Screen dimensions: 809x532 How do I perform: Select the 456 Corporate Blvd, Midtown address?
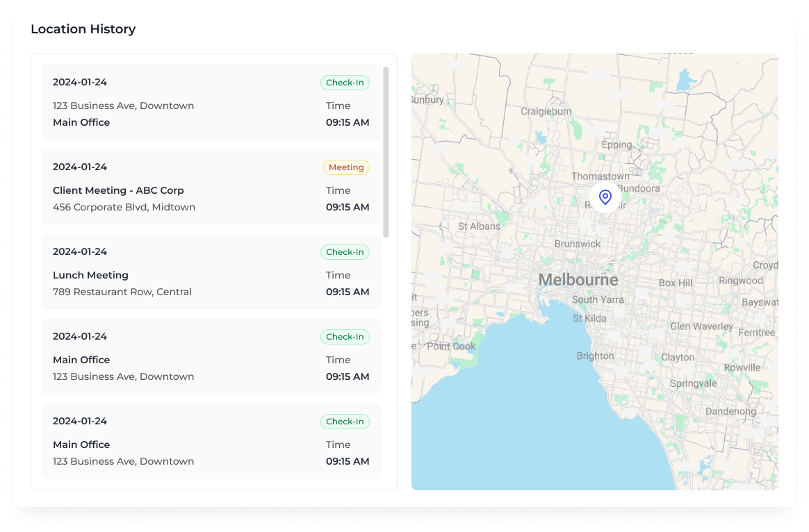click(x=124, y=207)
